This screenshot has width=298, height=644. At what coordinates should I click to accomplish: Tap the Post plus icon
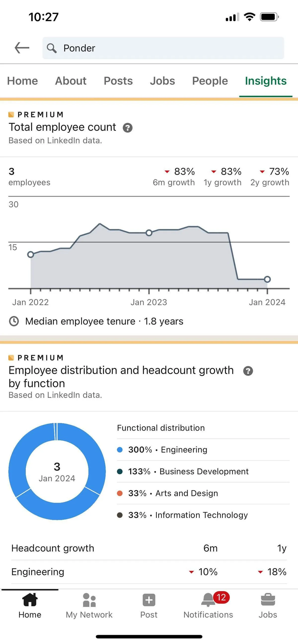[149, 600]
